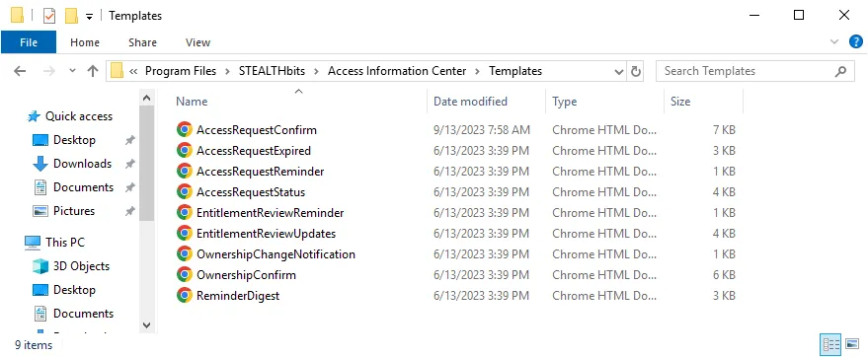
Task: Sort files by the Name column header
Action: point(299,102)
